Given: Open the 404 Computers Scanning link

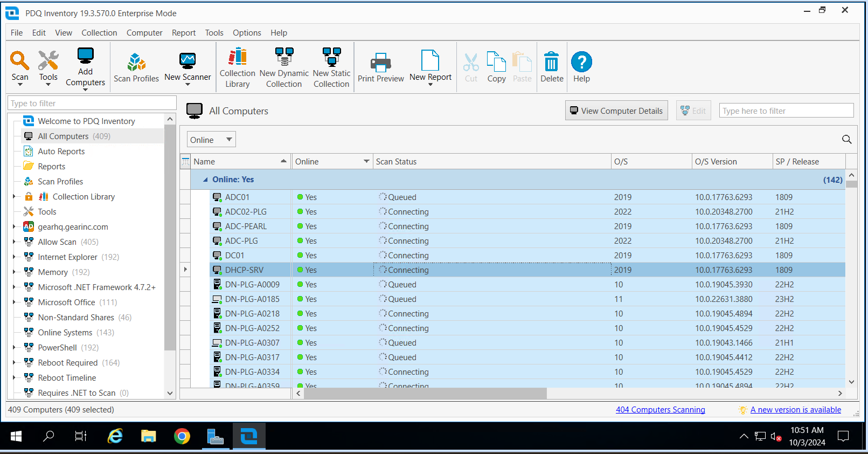Looking at the screenshot, I should [x=660, y=410].
